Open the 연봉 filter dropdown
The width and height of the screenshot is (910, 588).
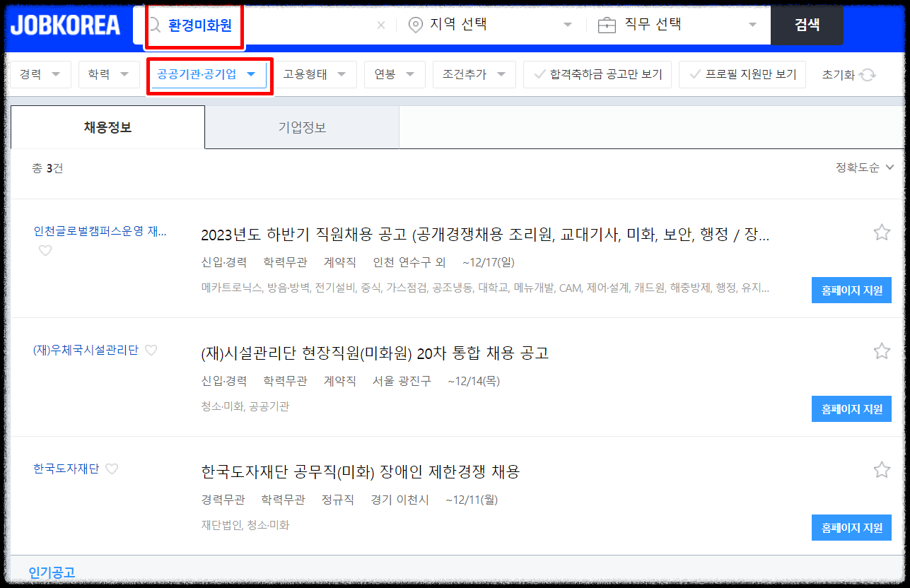click(395, 74)
